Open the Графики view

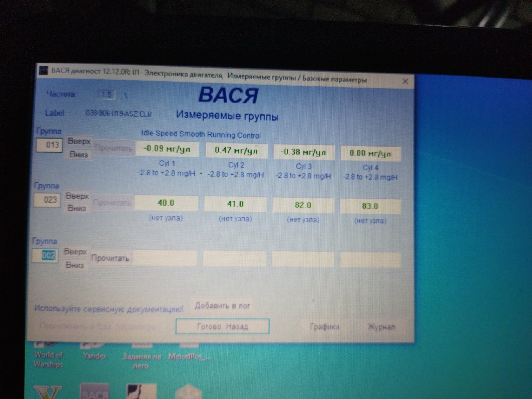tap(324, 327)
